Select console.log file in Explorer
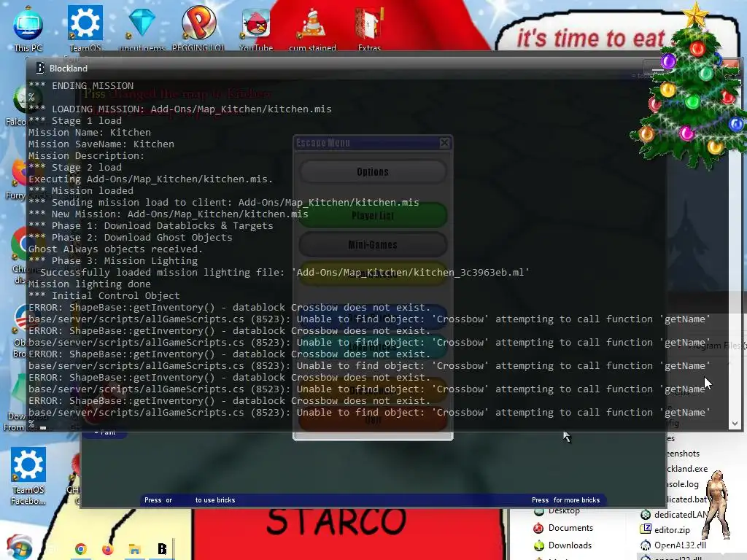 pos(683,484)
